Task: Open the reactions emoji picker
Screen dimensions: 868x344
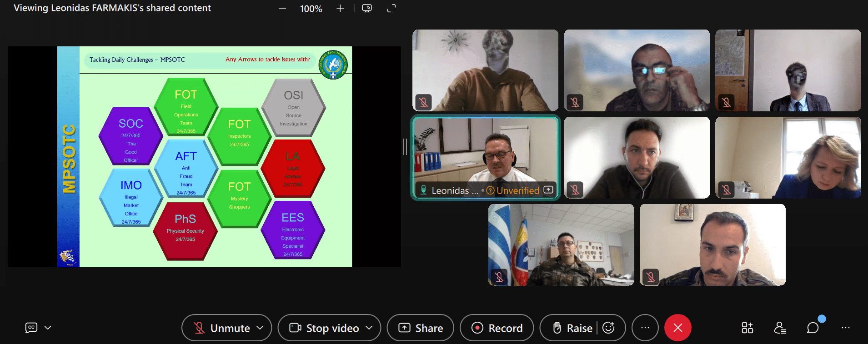Action: click(x=609, y=328)
